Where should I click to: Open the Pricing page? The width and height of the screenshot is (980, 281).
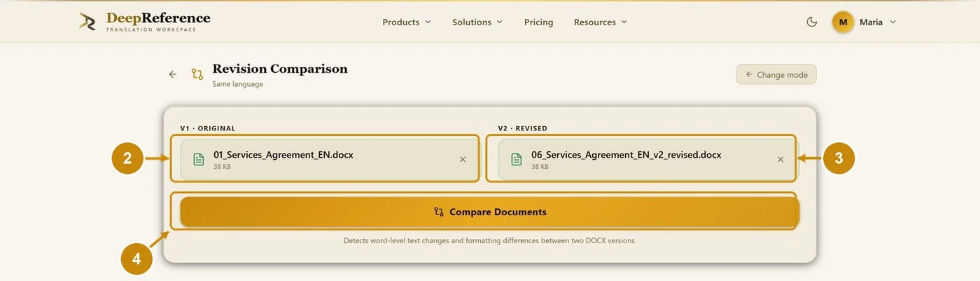539,22
